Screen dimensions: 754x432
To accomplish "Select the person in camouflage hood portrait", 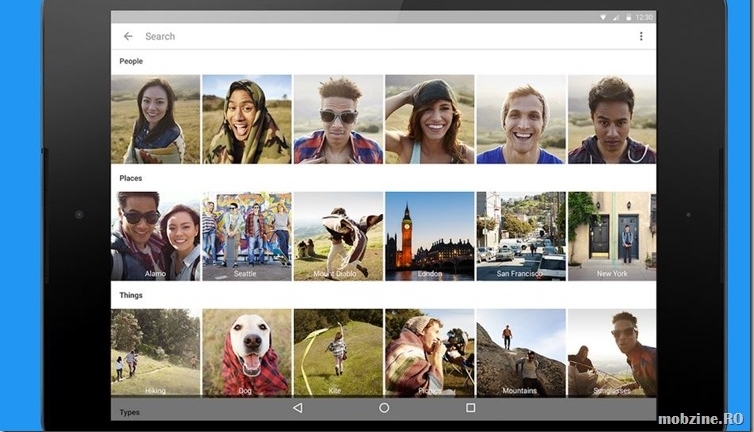I will 247,119.
